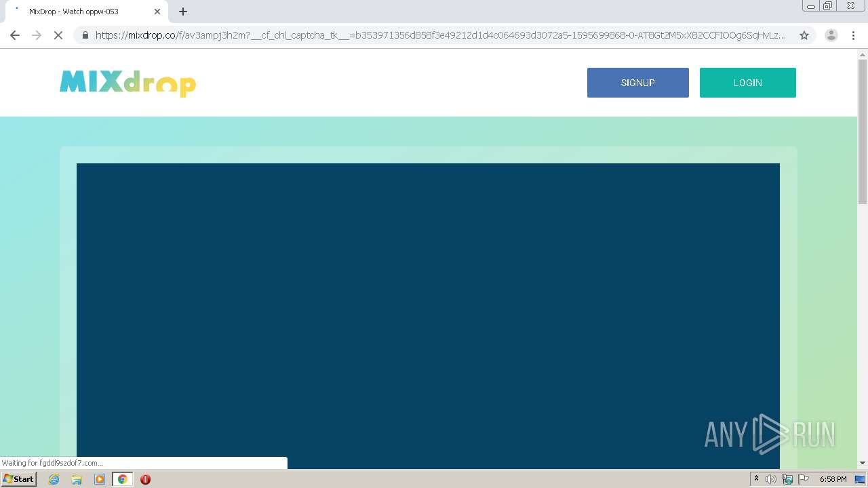Click the LOGIN button

tap(748, 83)
